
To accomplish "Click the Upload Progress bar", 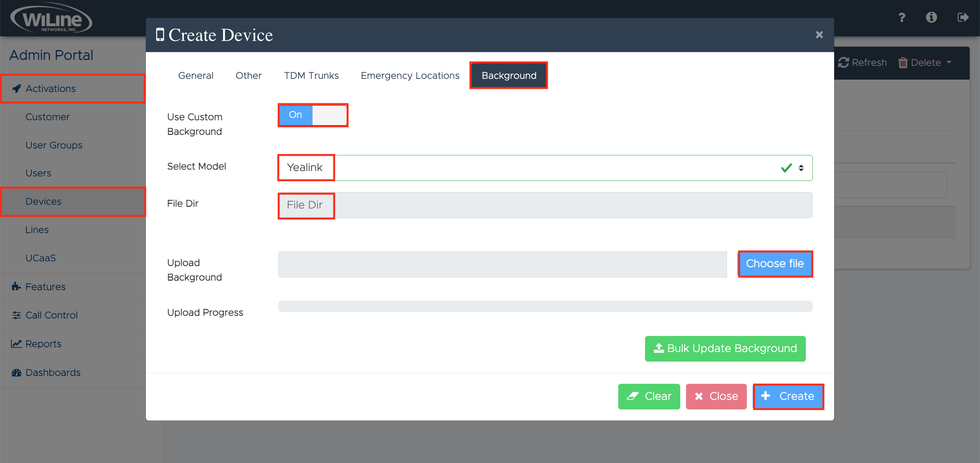I will click(545, 306).
